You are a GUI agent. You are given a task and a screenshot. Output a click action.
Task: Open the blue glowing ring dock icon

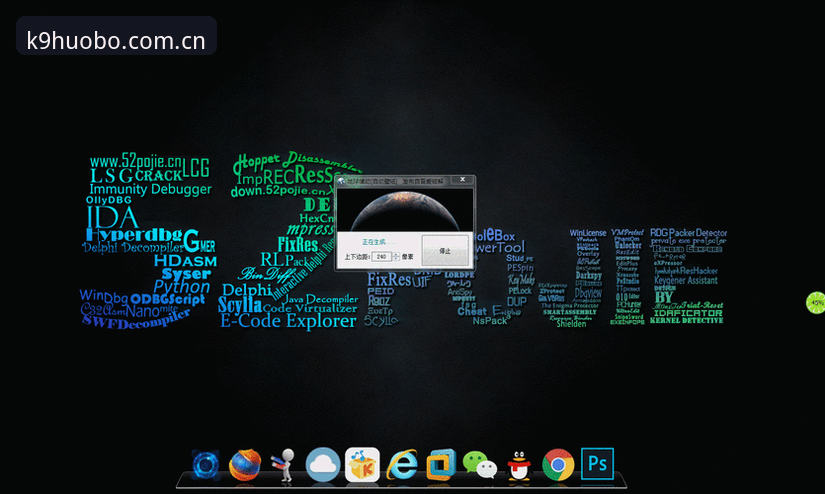pos(205,465)
